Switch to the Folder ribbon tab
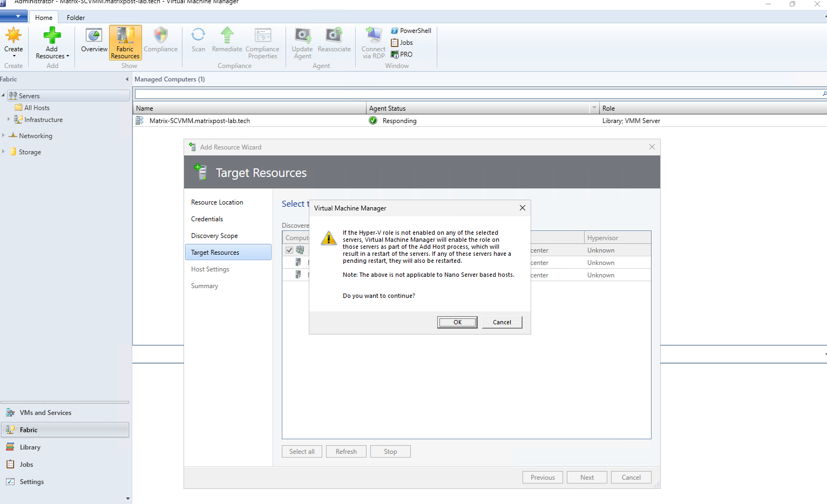 76,18
